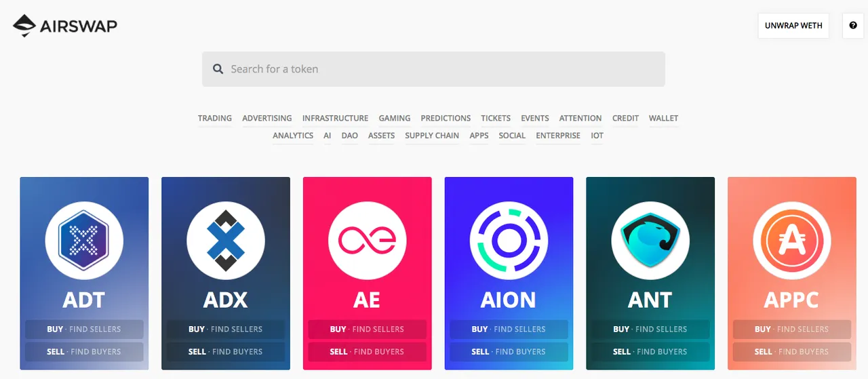Filter by Analytics category
Image resolution: width=868 pixels, height=379 pixels.
[293, 136]
